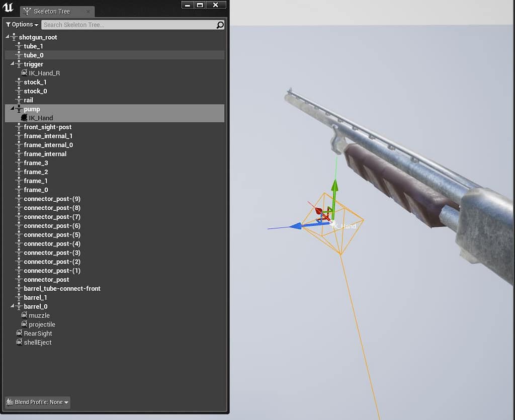The image size is (515, 420).
Task: Click the bone icon beside barrel_1
Action: coord(19,297)
